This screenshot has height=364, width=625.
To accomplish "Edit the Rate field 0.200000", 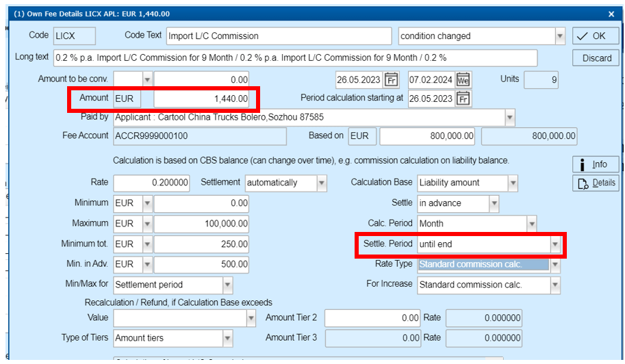I will coord(151,183).
